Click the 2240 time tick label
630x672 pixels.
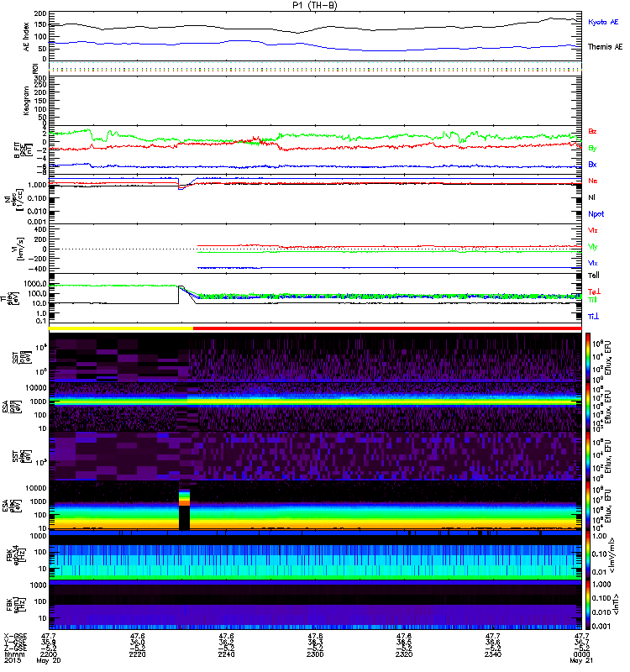click(226, 654)
